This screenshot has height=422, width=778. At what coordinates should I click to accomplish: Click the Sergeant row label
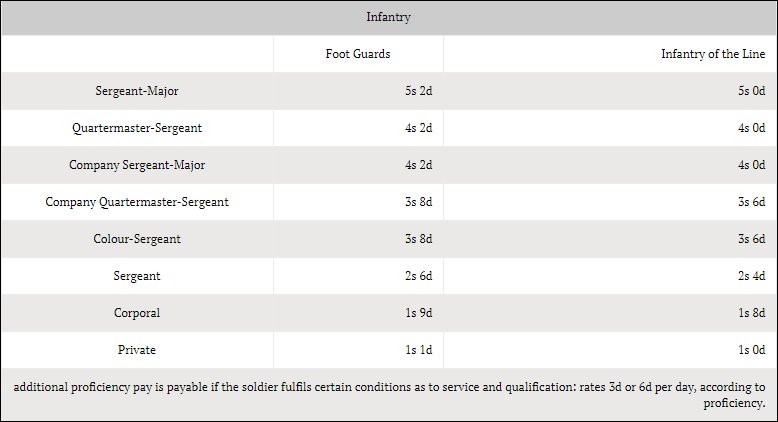[137, 276]
